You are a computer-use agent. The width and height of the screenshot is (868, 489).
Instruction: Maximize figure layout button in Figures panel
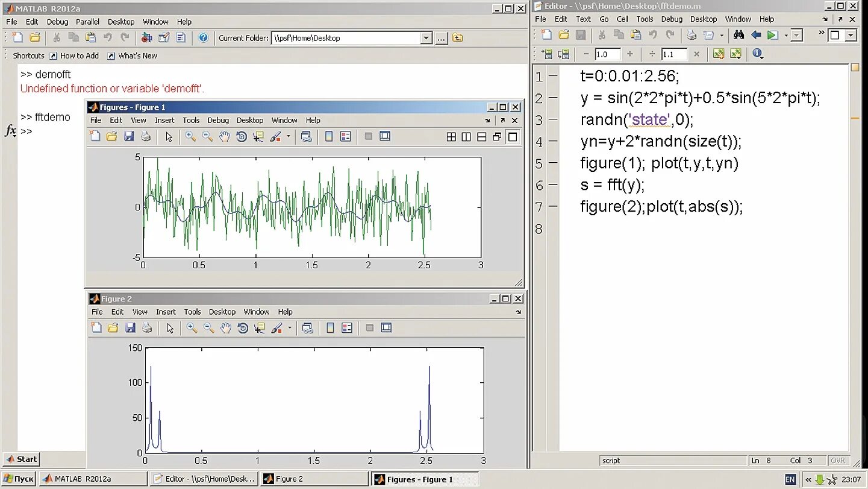[513, 137]
